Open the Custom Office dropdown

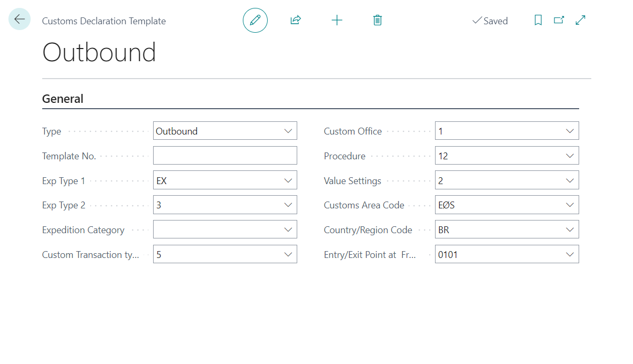(x=570, y=131)
